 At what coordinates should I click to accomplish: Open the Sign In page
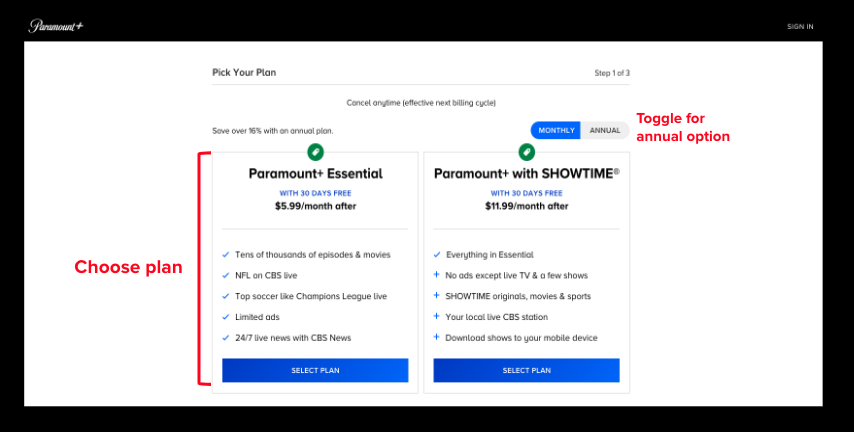coord(800,26)
